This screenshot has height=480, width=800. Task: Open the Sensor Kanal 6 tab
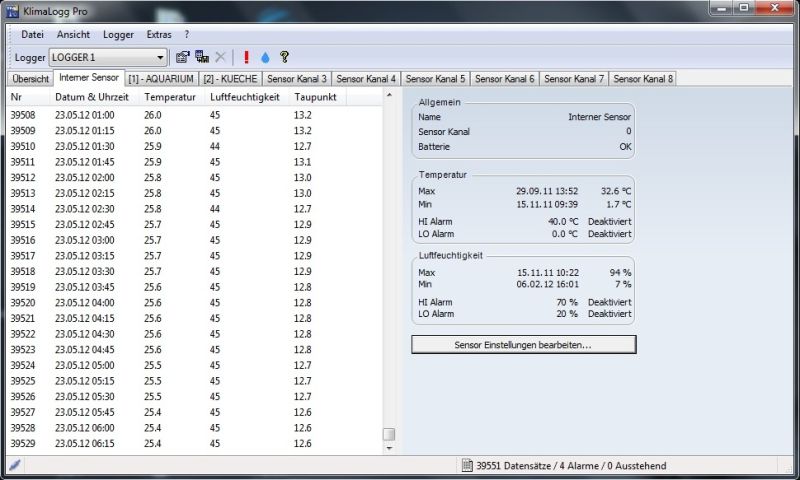(505, 79)
